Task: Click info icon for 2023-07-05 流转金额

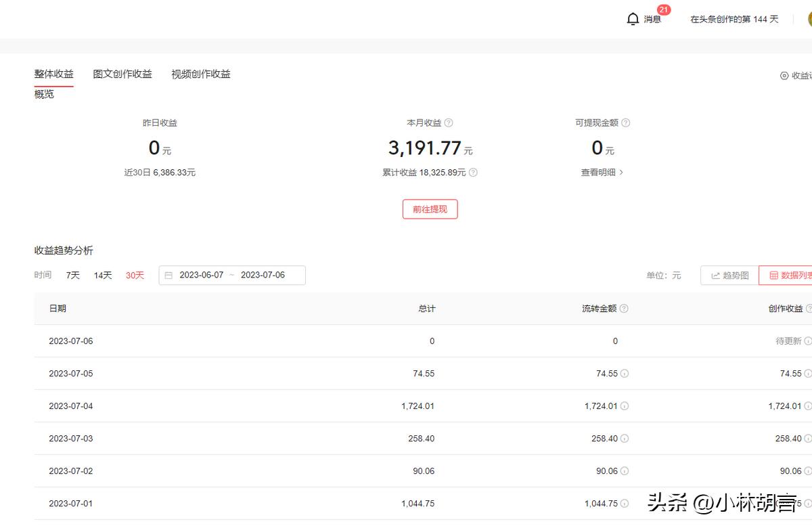Action: click(x=625, y=374)
